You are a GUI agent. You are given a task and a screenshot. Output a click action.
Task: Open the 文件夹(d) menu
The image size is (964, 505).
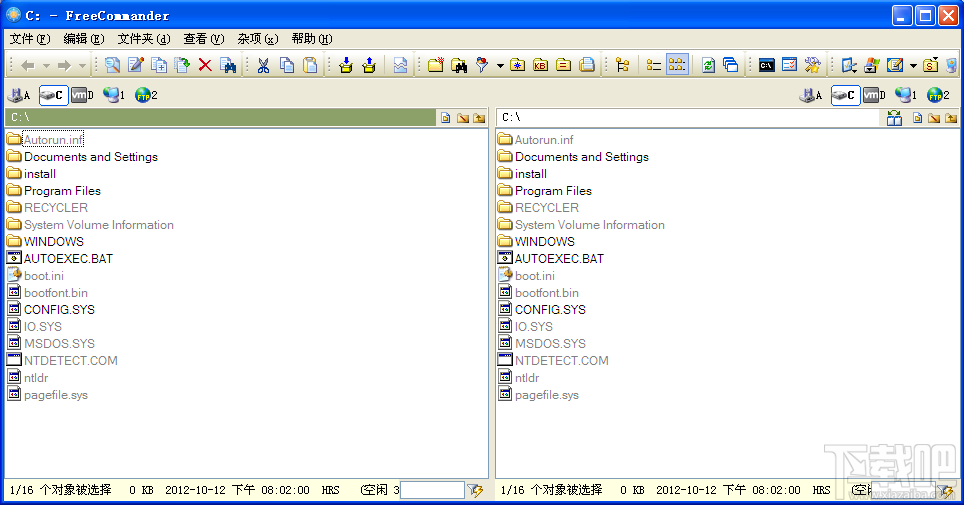(x=144, y=39)
